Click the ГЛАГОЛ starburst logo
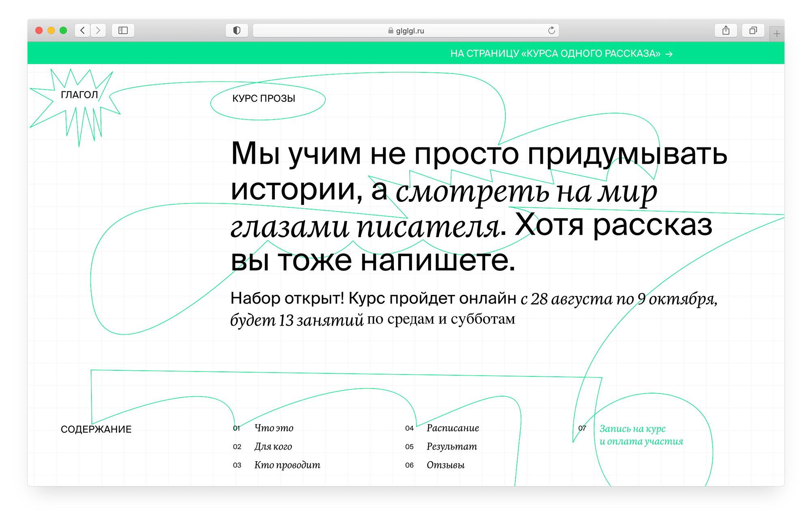The height and width of the screenshot is (527, 812). coord(79,95)
